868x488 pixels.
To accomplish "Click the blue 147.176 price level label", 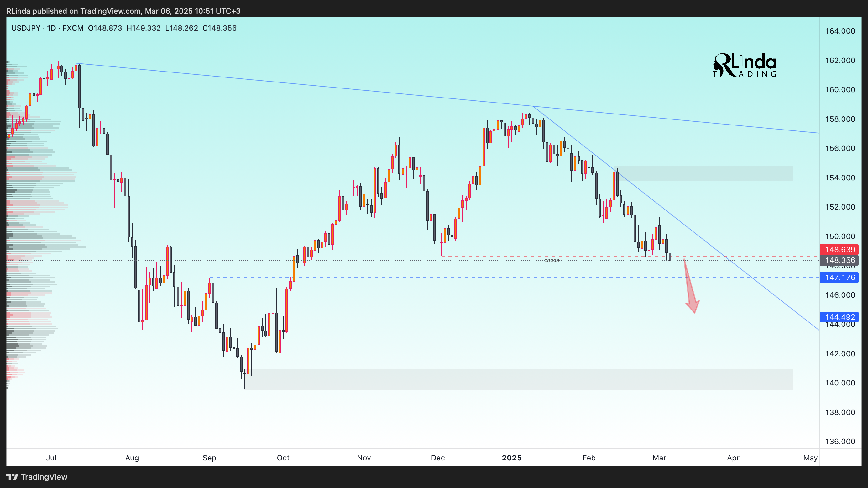I will coord(839,278).
